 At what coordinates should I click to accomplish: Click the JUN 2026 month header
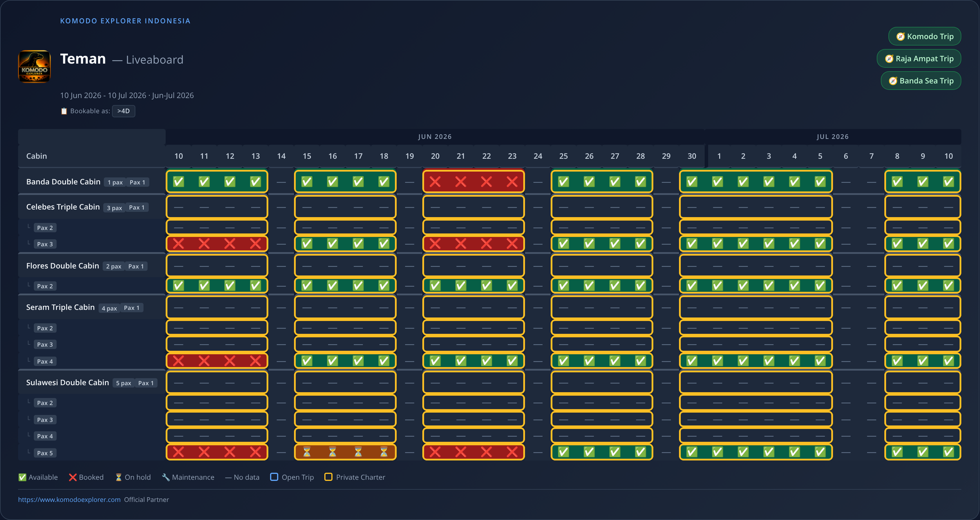coord(435,137)
